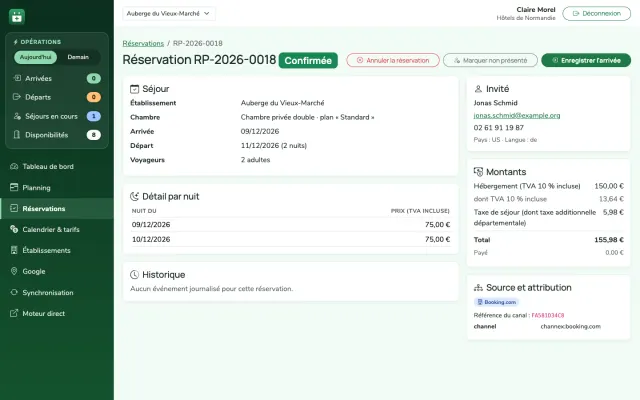
Task: Click the Disponibilités door icon
Action: tap(17, 135)
